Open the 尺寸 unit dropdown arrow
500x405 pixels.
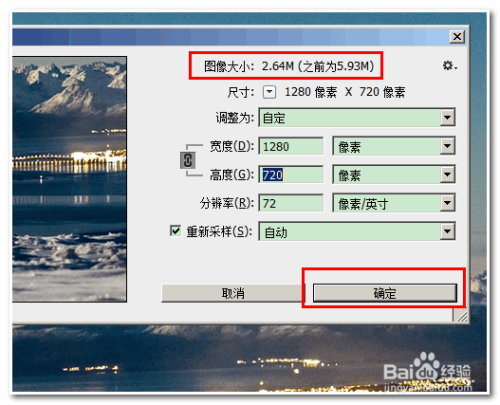click(269, 92)
